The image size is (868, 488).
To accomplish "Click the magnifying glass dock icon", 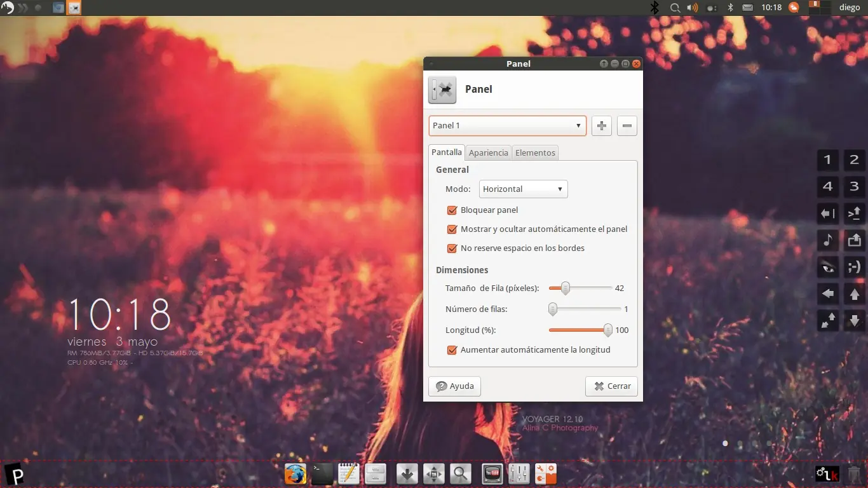I will [x=460, y=474].
